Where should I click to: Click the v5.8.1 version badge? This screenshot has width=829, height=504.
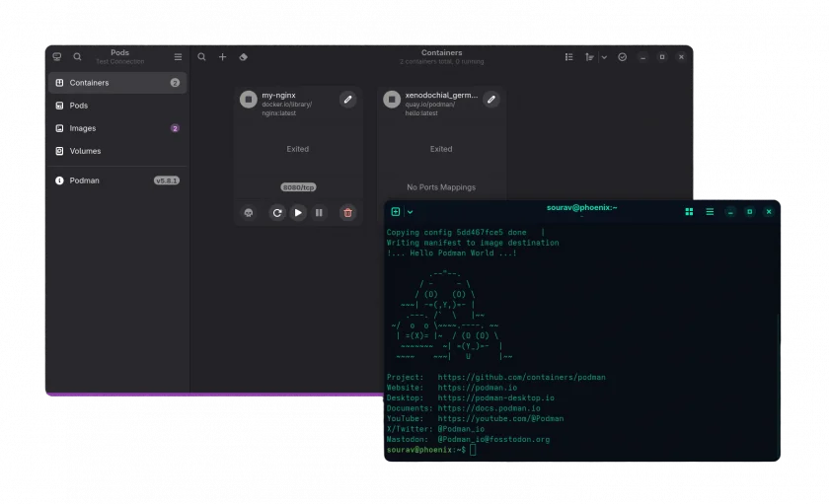[167, 180]
